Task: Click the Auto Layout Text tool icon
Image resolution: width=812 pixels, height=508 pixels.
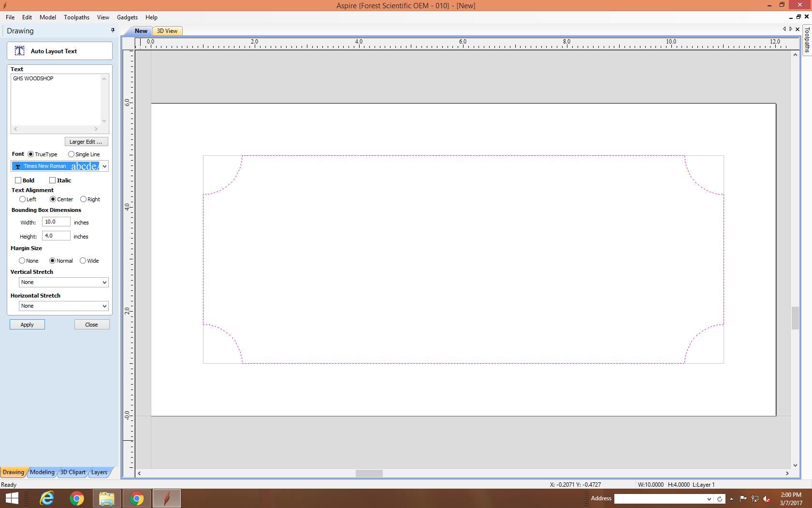Action: point(19,51)
